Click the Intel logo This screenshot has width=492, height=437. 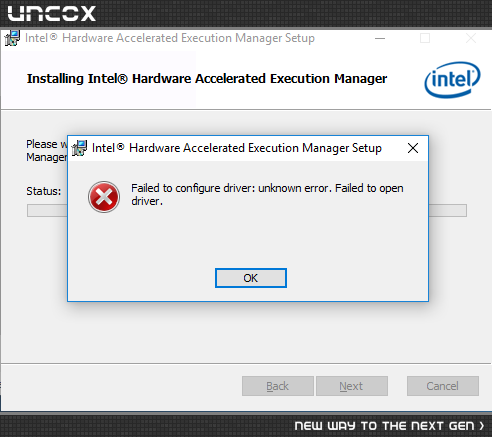coord(452,80)
